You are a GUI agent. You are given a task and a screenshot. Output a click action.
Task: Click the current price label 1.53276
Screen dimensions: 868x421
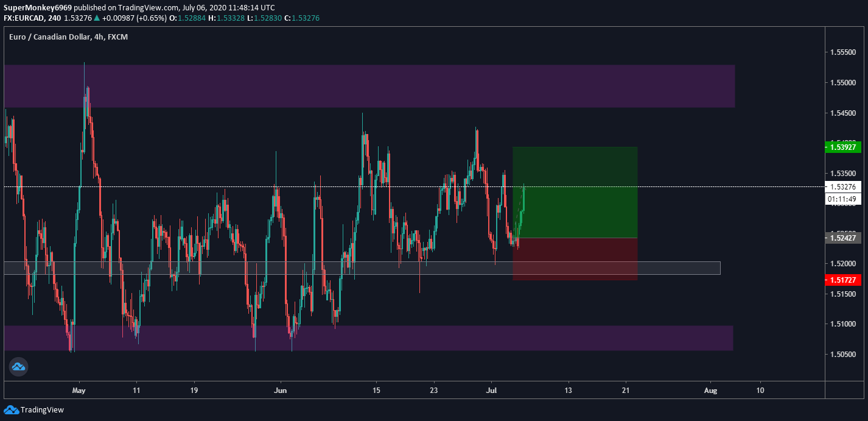point(843,186)
